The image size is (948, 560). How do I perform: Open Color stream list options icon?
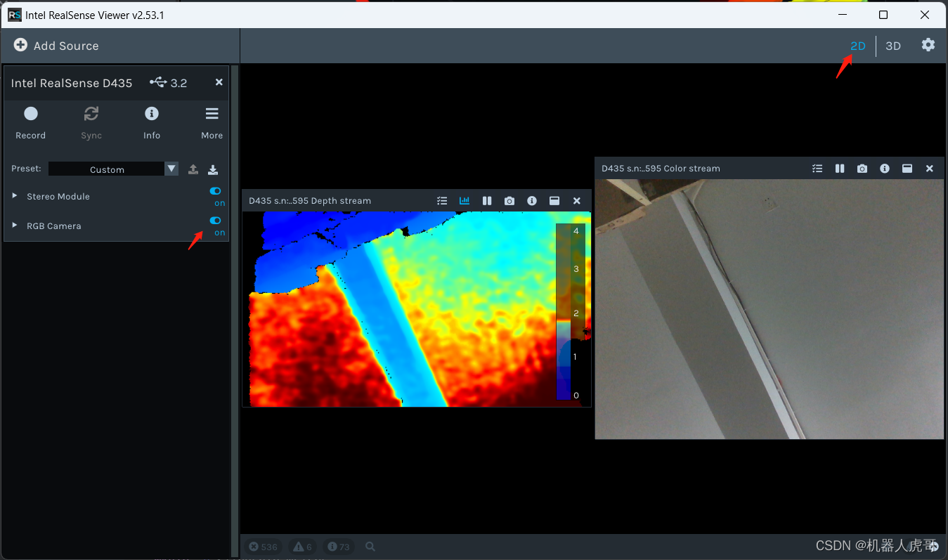point(817,169)
